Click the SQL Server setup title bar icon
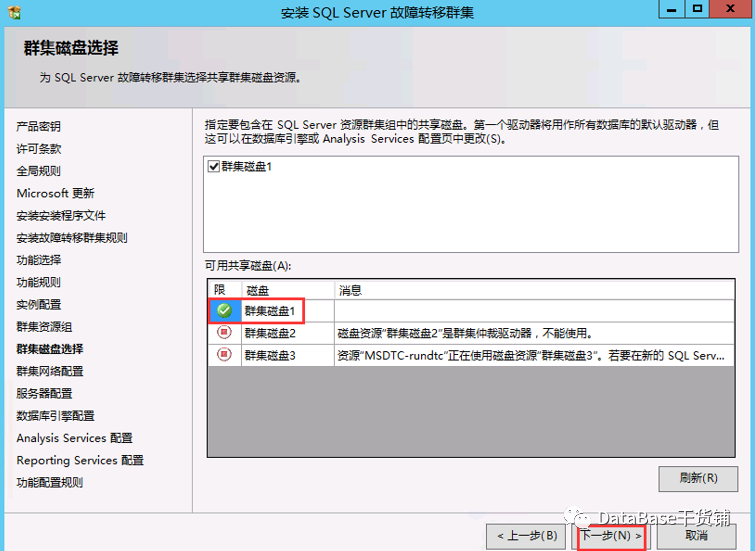Screen dimensions: 755x551 click(14, 12)
